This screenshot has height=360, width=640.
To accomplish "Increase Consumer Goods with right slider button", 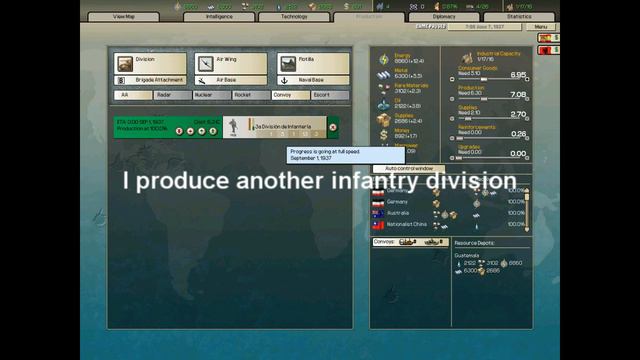I will tap(527, 79).
